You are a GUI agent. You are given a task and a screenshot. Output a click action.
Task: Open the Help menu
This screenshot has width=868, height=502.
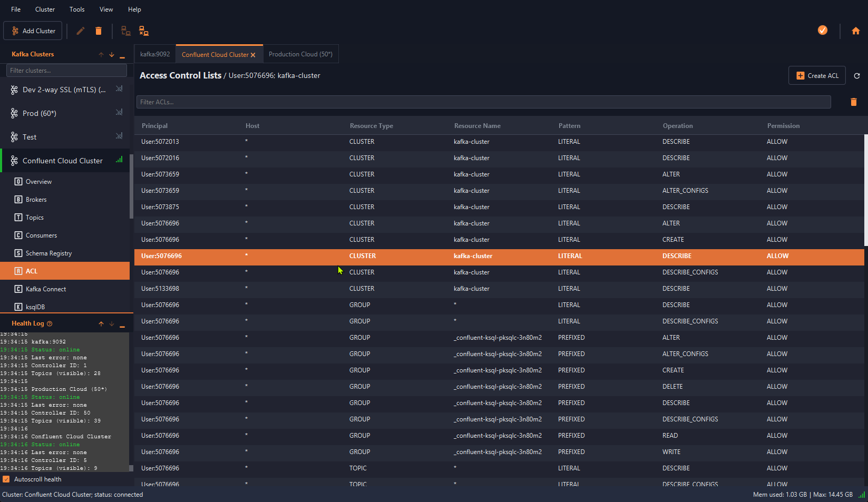(x=134, y=9)
